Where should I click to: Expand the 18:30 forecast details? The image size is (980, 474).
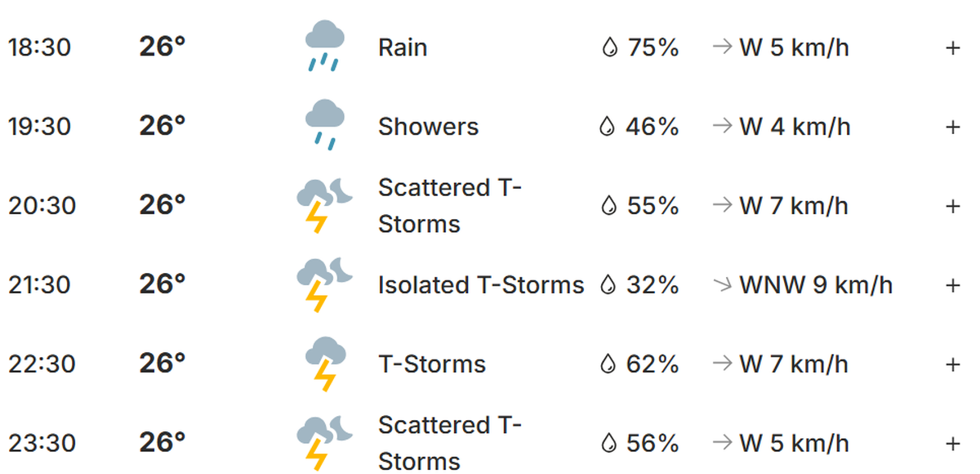952,48
